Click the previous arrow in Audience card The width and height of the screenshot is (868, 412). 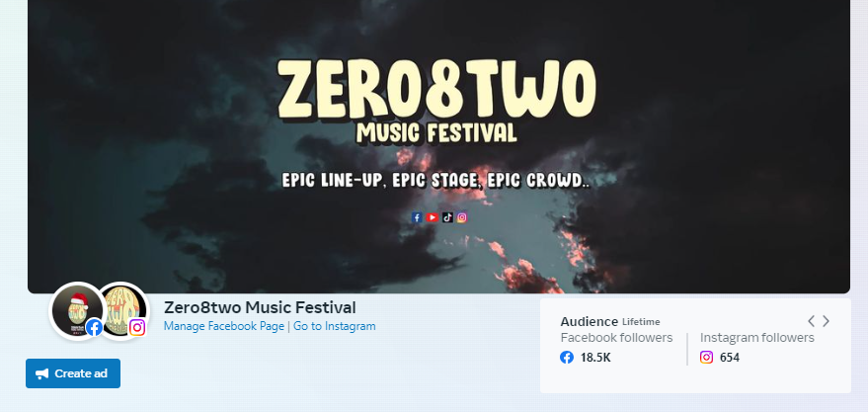(811, 321)
